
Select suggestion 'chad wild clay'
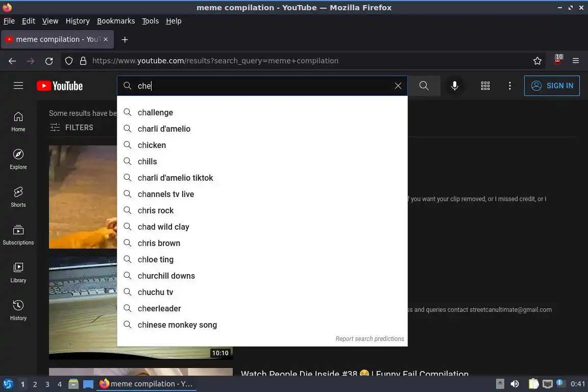tap(262, 227)
